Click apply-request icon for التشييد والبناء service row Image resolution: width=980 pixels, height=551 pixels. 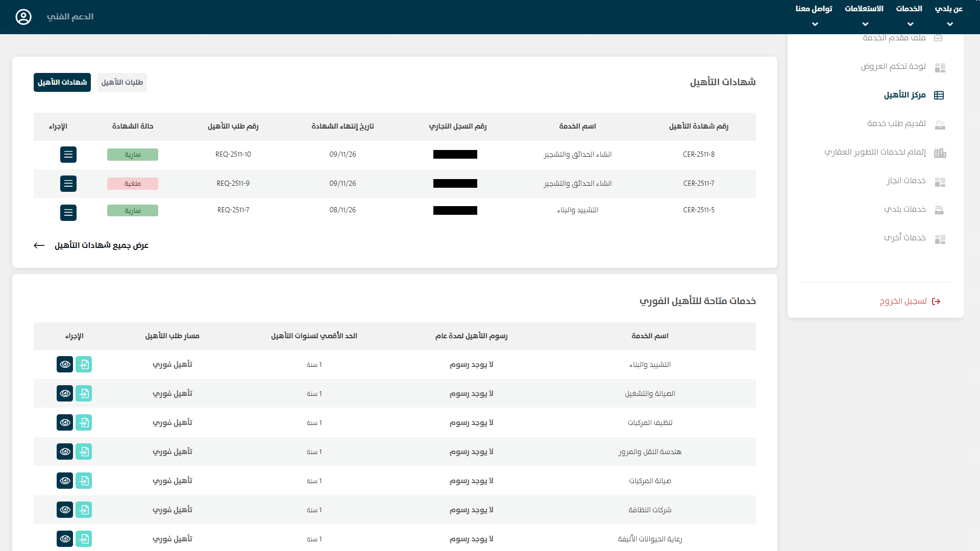coord(84,364)
